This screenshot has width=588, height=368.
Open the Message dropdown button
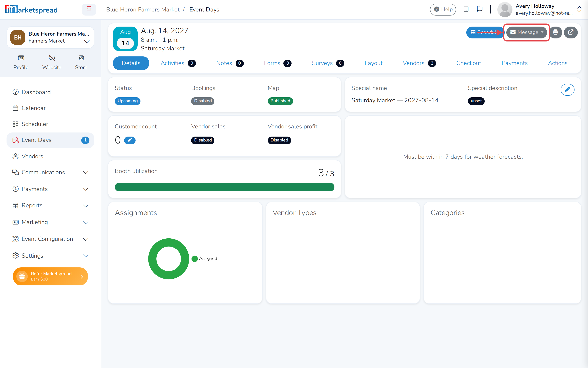coord(527,32)
